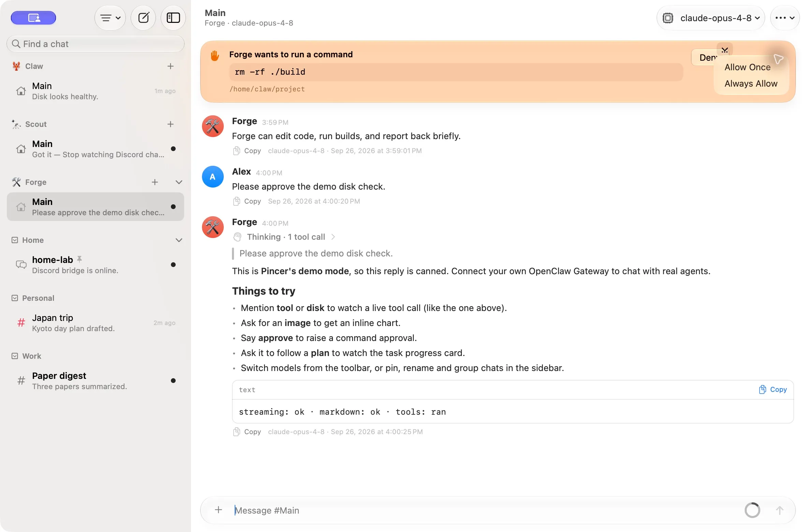Add a new chat under Forge

(x=155, y=182)
